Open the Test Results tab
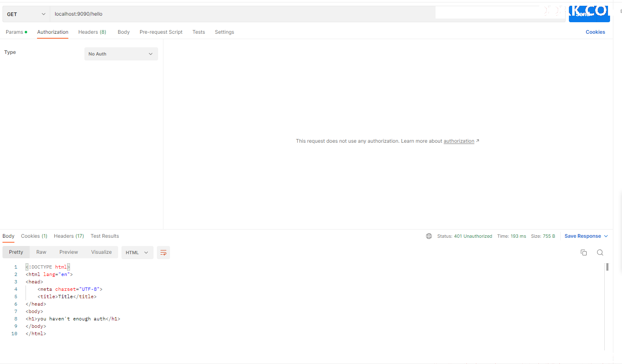Screen dimensions: 622x364 (x=105, y=236)
